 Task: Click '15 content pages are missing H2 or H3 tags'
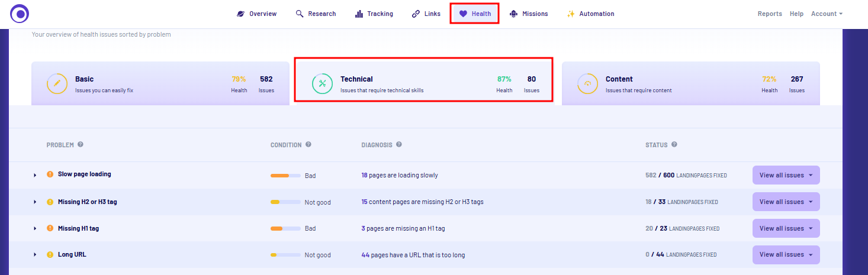pos(422,202)
